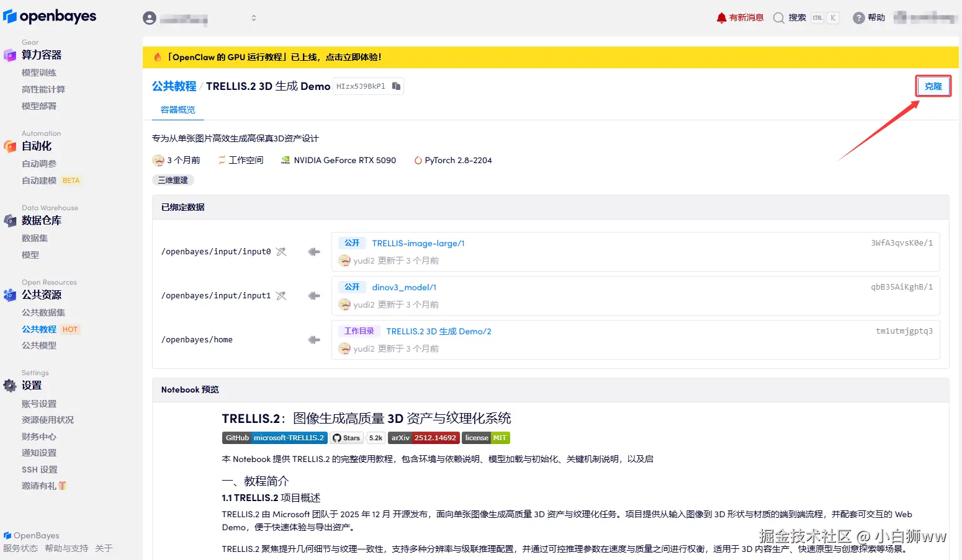
Task: Click the openbayes logo
Action: point(50,16)
